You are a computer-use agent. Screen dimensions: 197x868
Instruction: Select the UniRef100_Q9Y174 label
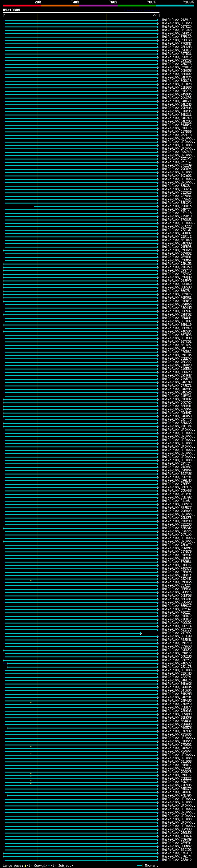tap(177, 464)
